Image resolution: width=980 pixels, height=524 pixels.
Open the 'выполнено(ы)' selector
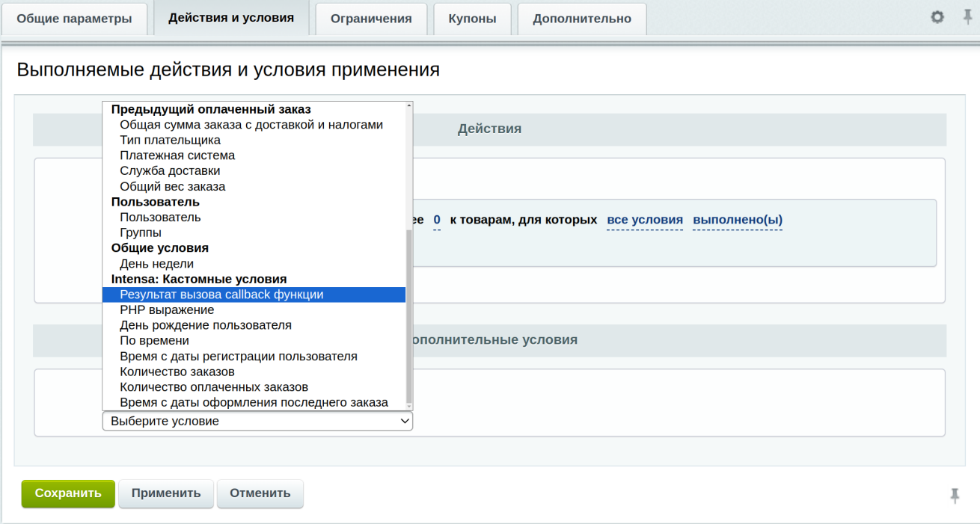tap(737, 220)
